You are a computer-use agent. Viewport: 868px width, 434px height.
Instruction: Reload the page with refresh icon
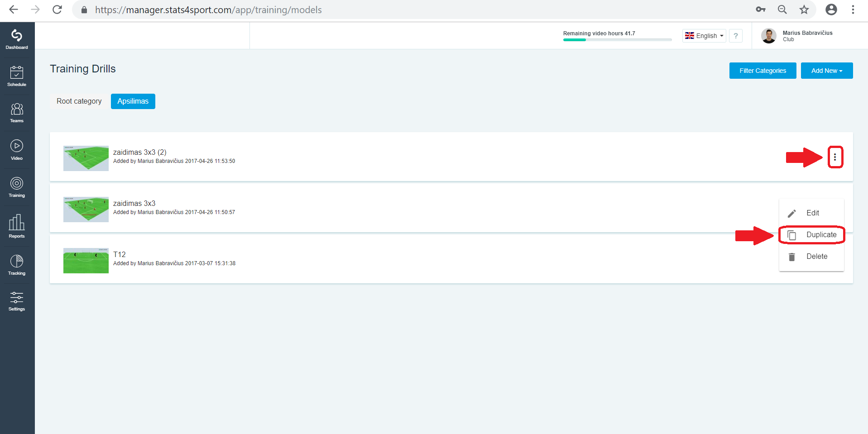(57, 10)
